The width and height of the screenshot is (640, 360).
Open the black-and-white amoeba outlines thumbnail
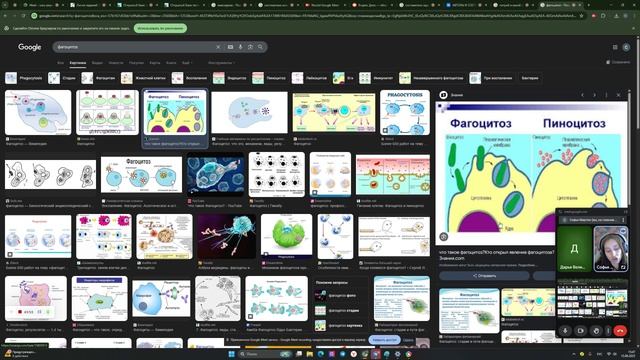pyautogui.click(x=50, y=174)
